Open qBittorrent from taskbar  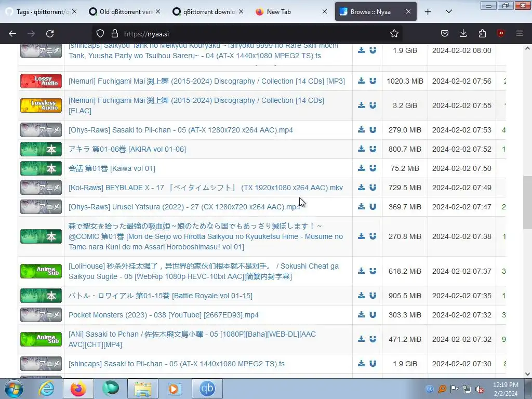click(207, 389)
